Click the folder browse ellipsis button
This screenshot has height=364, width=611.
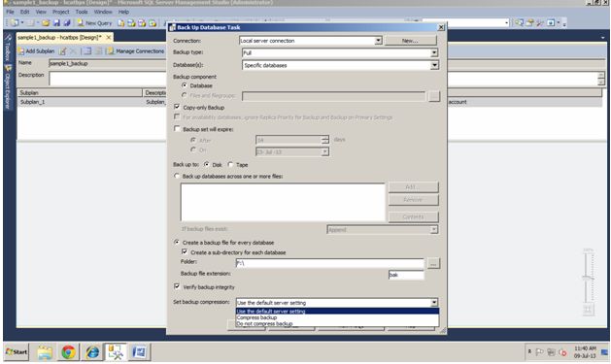pyautogui.click(x=433, y=264)
